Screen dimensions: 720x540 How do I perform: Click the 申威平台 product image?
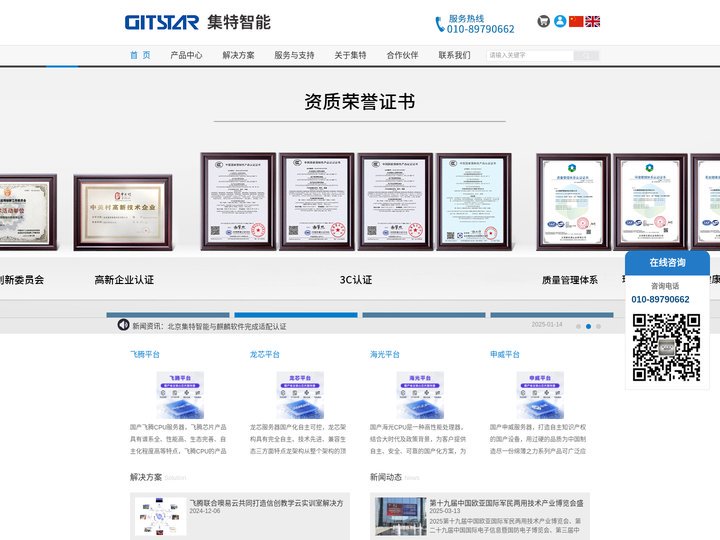540,395
